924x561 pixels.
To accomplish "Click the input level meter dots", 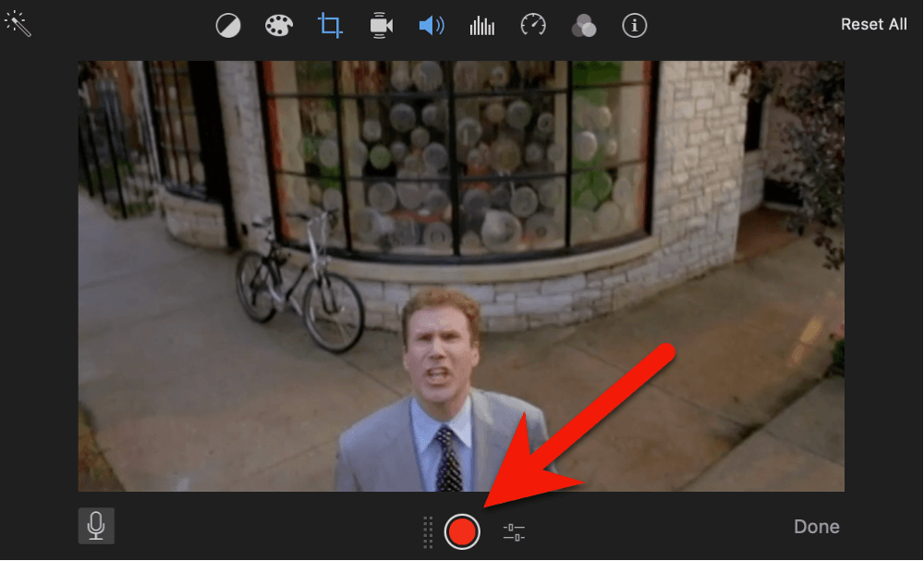I will [x=429, y=532].
